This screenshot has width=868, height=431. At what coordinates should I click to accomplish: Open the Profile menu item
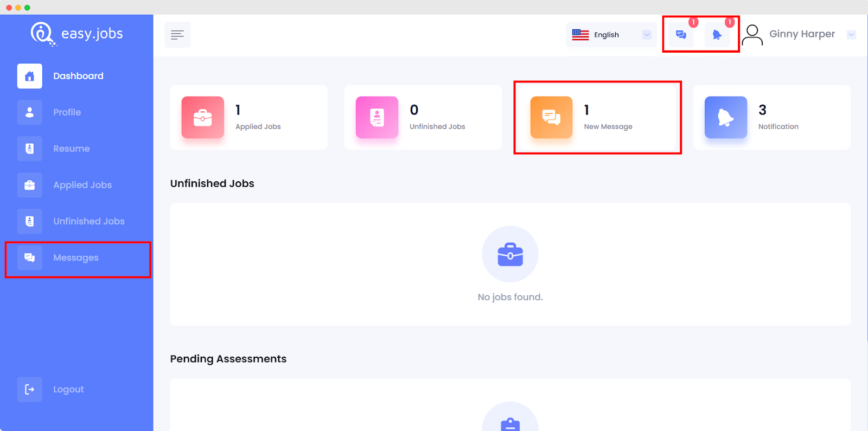coord(67,112)
